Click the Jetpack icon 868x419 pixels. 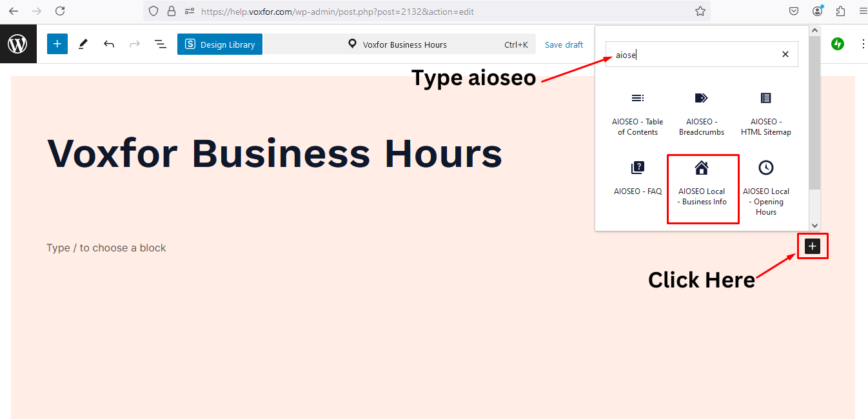(837, 44)
